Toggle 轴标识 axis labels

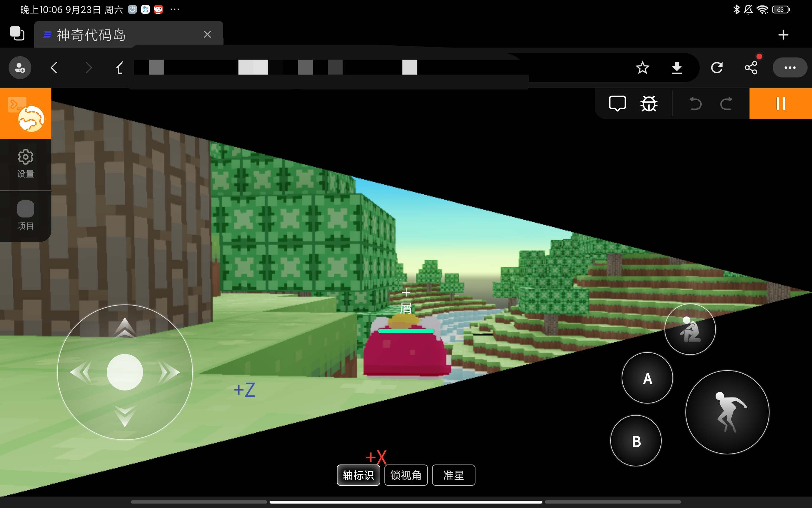click(358, 475)
